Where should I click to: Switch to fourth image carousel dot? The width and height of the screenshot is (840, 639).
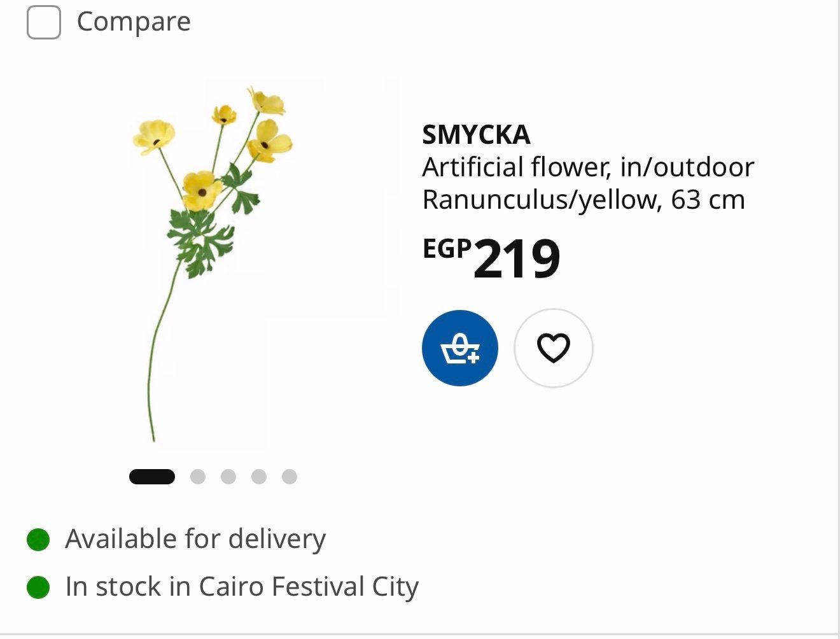[259, 477]
